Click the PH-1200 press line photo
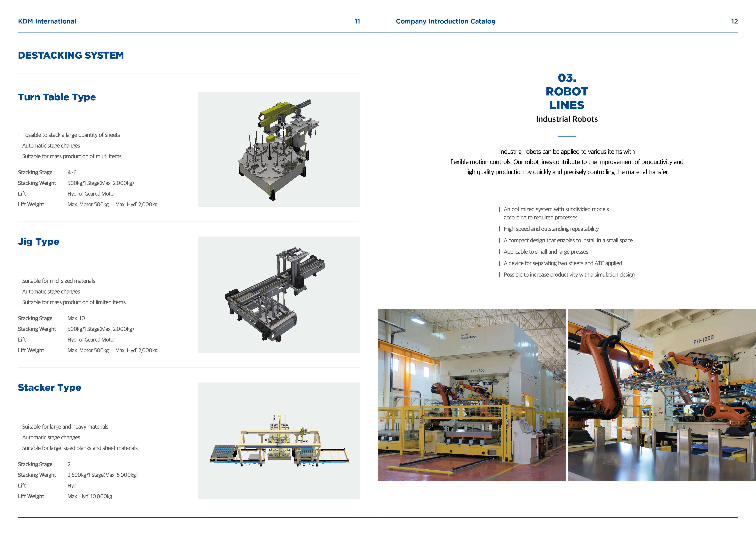Image resolution: width=756 pixels, height=535 pixels. click(x=471, y=395)
